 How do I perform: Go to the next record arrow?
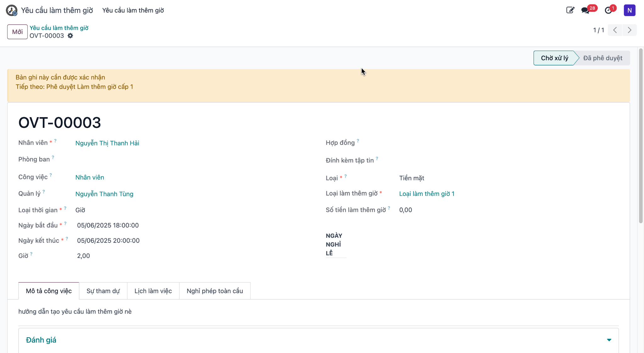(630, 30)
